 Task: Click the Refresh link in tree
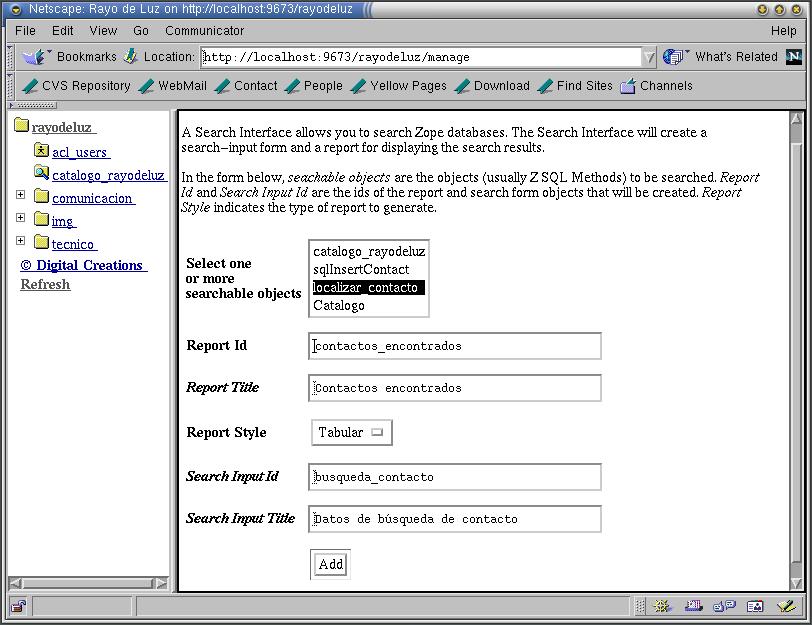tap(45, 284)
